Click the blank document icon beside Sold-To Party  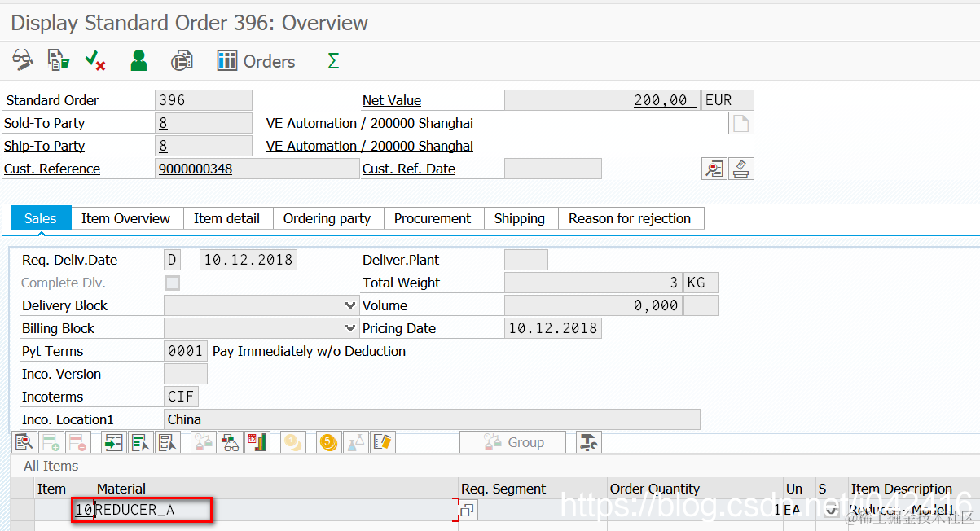tap(740, 123)
